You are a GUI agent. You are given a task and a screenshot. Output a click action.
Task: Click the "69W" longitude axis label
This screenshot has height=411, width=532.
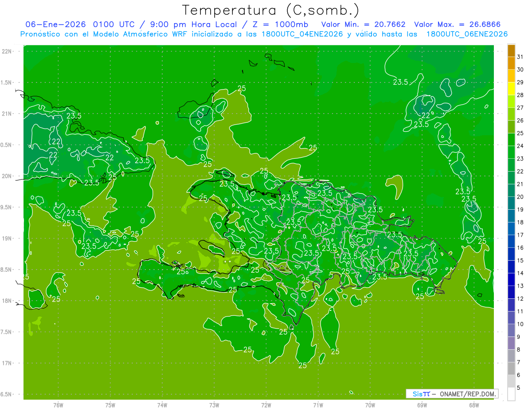[422, 405]
